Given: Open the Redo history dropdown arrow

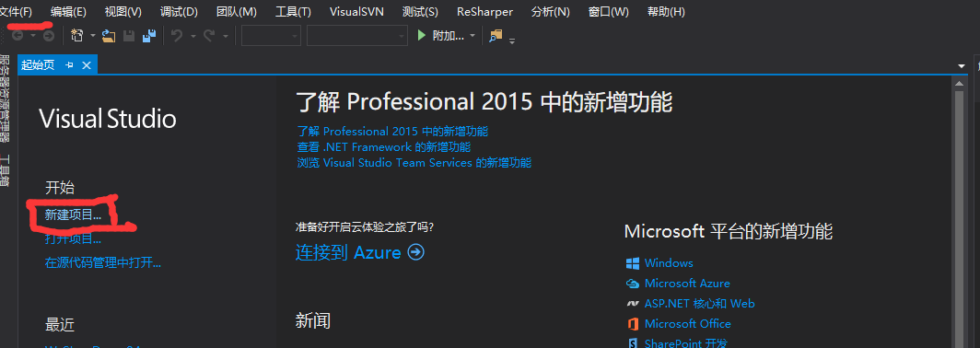Looking at the screenshot, I should (226, 36).
